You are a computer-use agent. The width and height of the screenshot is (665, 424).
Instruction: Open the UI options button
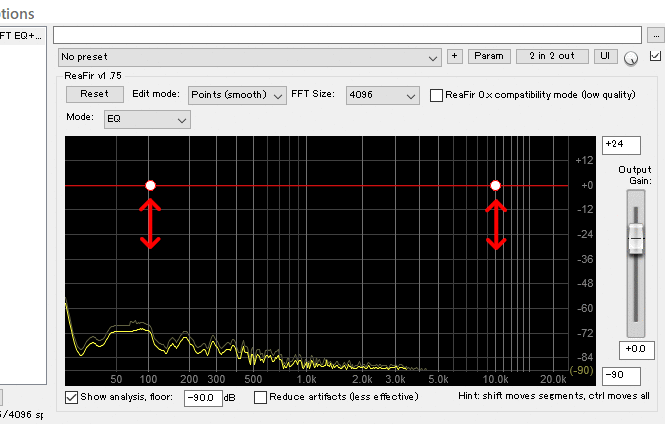[605, 57]
